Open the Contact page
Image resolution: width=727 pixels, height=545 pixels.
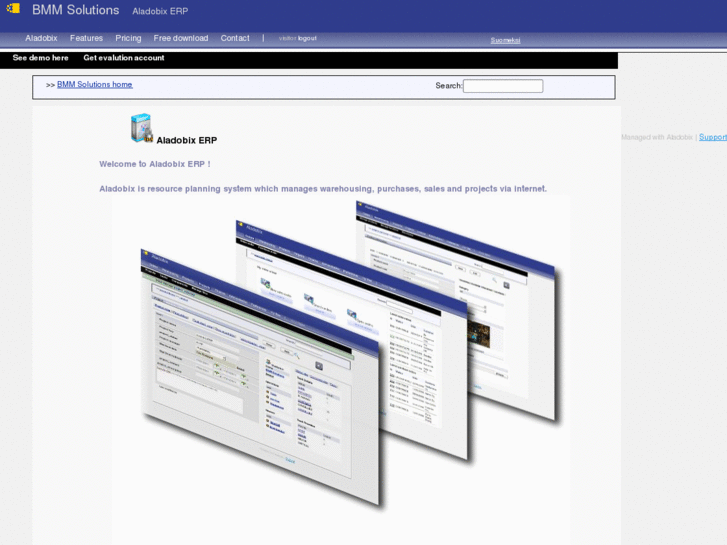pos(235,38)
